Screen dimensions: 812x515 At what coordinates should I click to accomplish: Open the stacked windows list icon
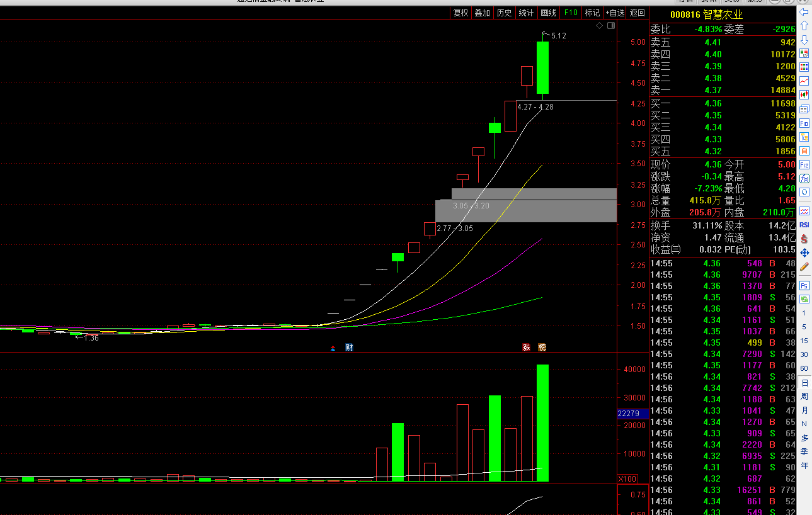point(804,109)
